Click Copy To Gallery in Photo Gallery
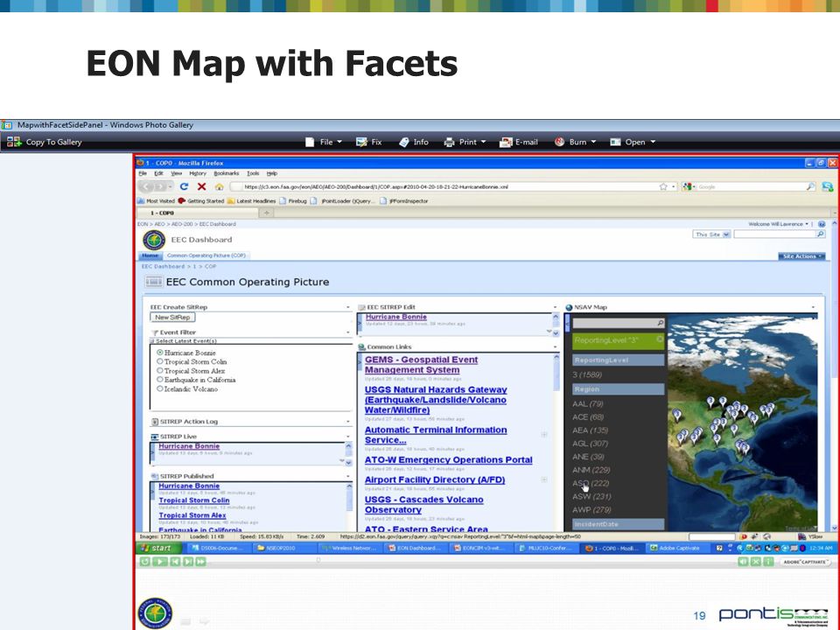This screenshot has height=630, width=840. [45, 142]
